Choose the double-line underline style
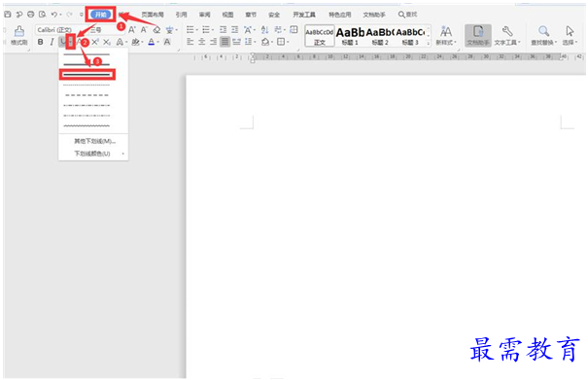The height and width of the screenshot is (380, 588). point(87,75)
